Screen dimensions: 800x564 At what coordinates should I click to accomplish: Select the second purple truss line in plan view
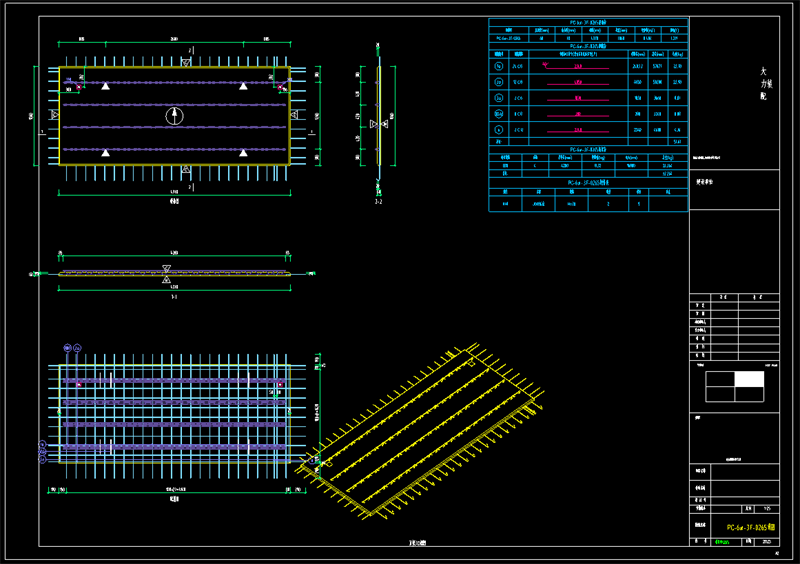[x=174, y=105]
